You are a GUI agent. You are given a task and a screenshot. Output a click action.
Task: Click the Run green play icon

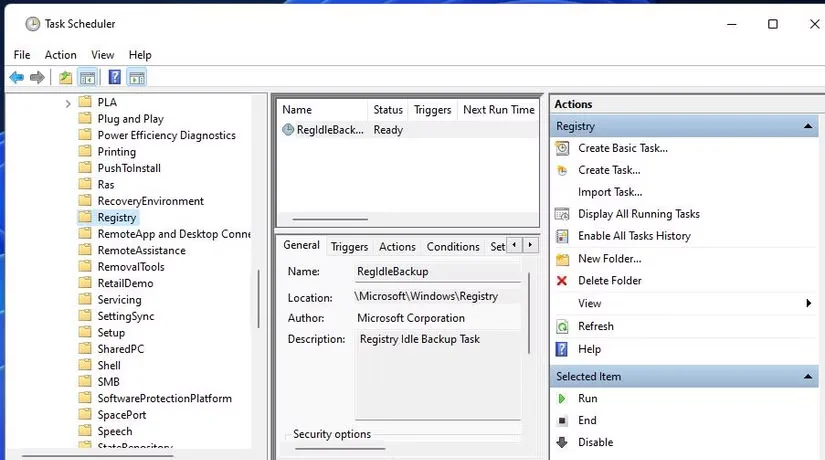pyautogui.click(x=562, y=398)
